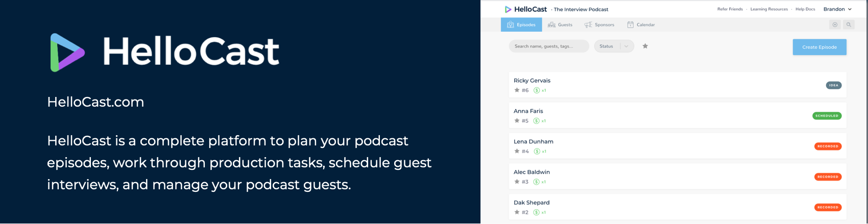Open the Ricky Gervais episode

coord(678,85)
